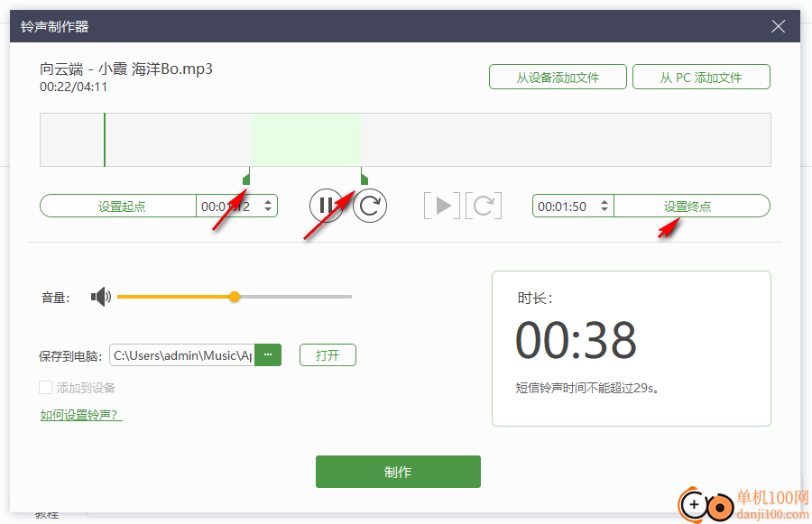Click the 打开 button to open the save folder
The image size is (812, 524).
coord(328,354)
